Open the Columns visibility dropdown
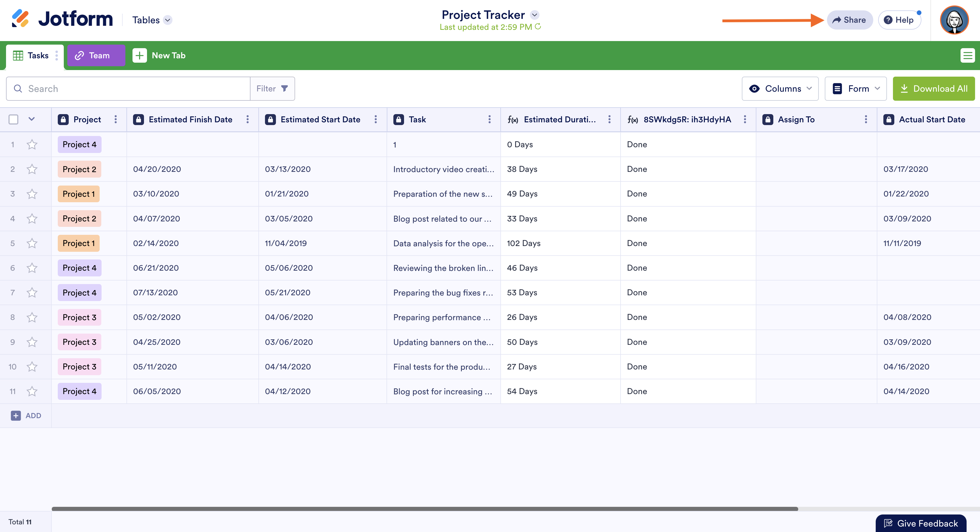The width and height of the screenshot is (980, 532). tap(780, 89)
